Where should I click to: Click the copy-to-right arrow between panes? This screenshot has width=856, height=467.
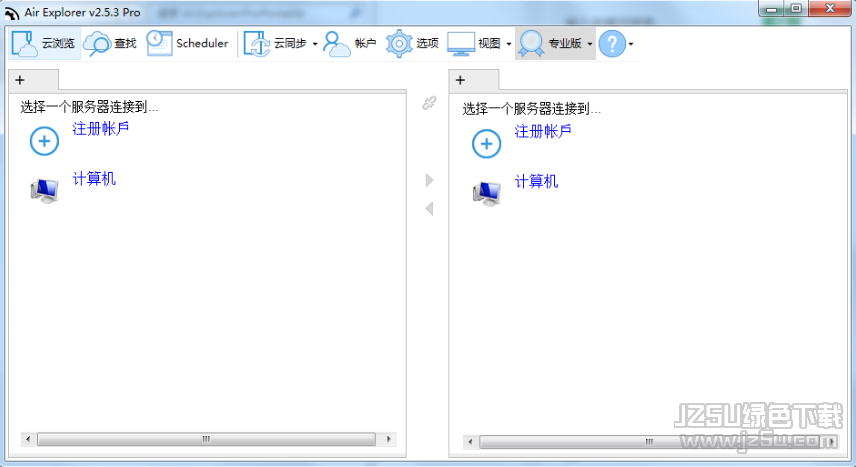[429, 180]
